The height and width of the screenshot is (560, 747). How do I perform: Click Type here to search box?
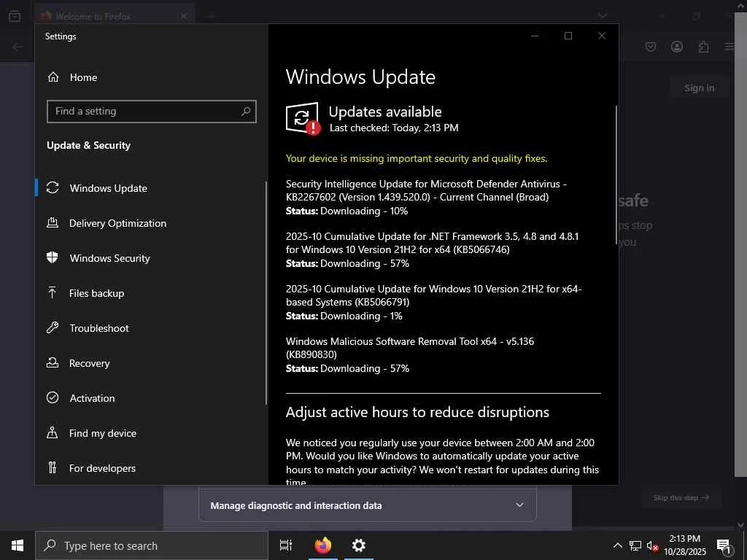coord(152,545)
